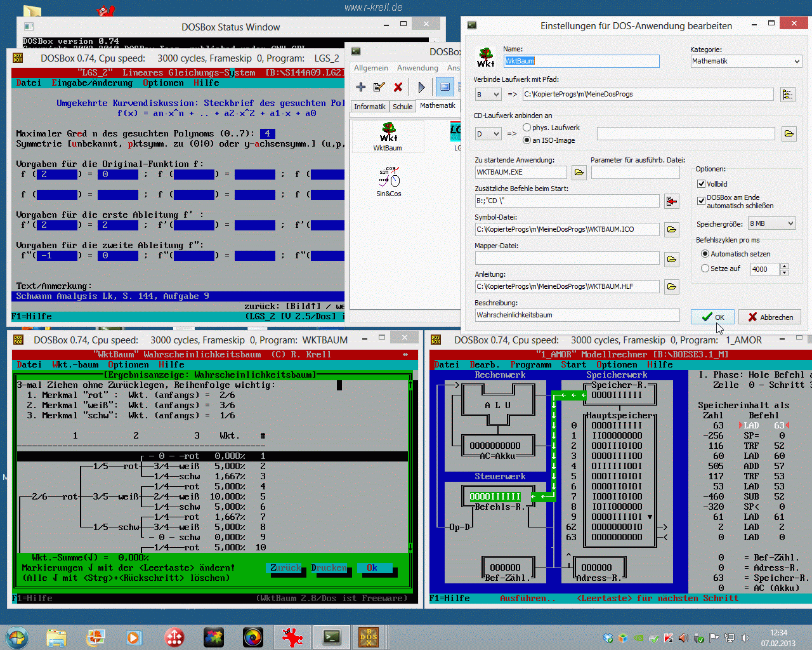This screenshot has height=650, width=812.
Task: Open folder browser for Anleitung file
Action: tap(671, 287)
